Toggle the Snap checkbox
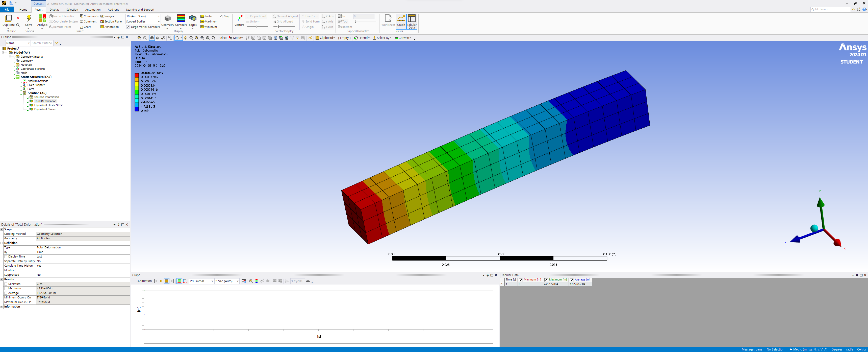868x352 pixels. (221, 16)
